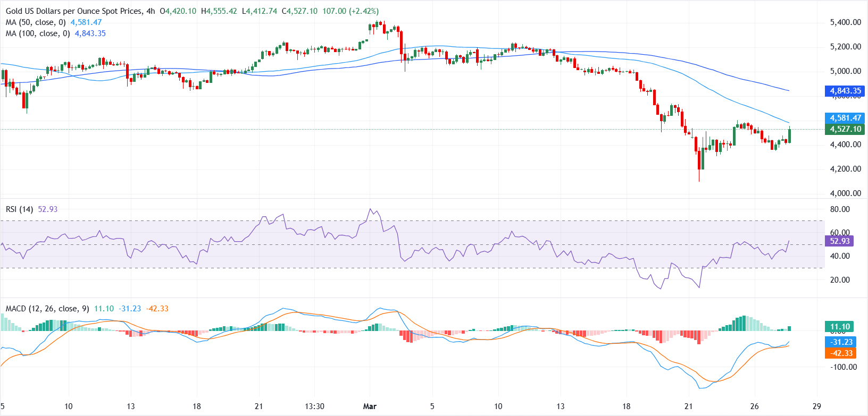Click the green 11.10 MACD histogram tag
The height and width of the screenshot is (416, 868).
839,327
